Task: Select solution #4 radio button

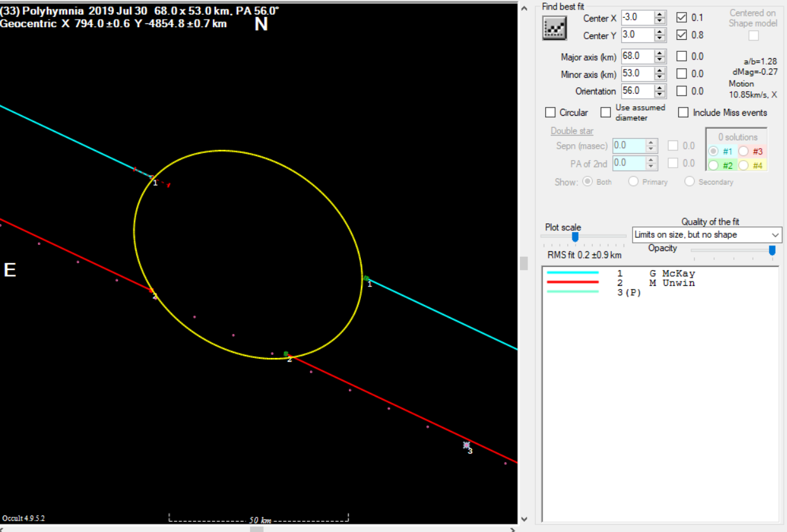Action: point(743,166)
